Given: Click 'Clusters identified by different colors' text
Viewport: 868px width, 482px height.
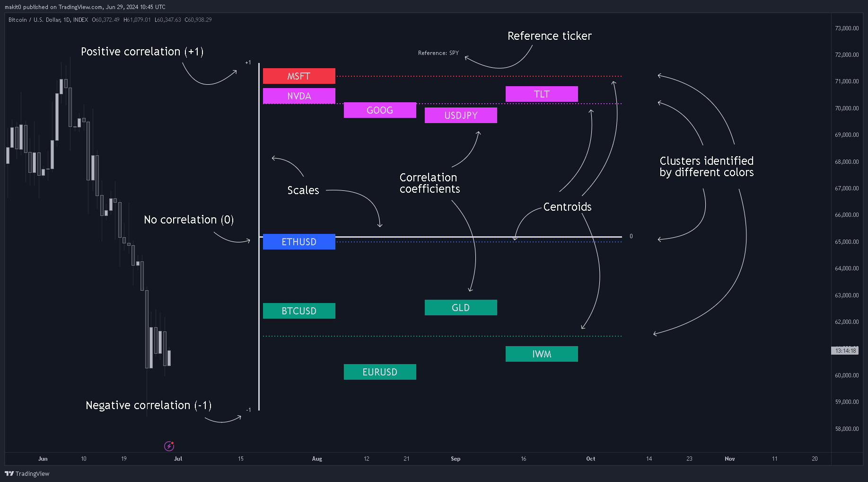Looking at the screenshot, I should 707,167.
